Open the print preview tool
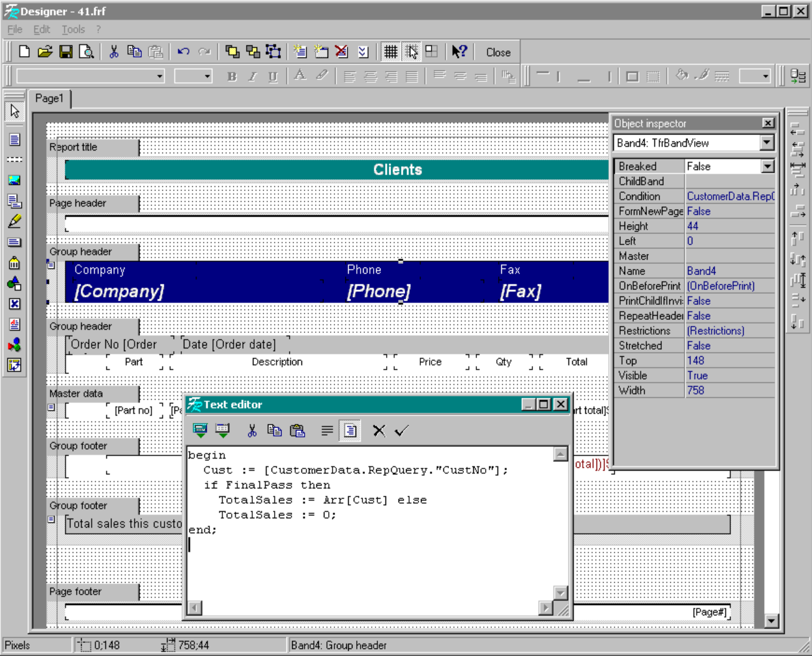The height and width of the screenshot is (656, 812). point(87,52)
